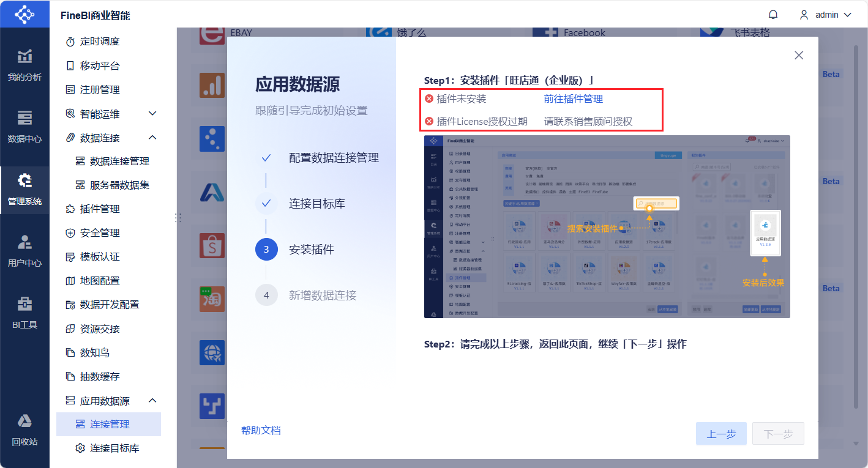Open the notification bell

pos(773,15)
